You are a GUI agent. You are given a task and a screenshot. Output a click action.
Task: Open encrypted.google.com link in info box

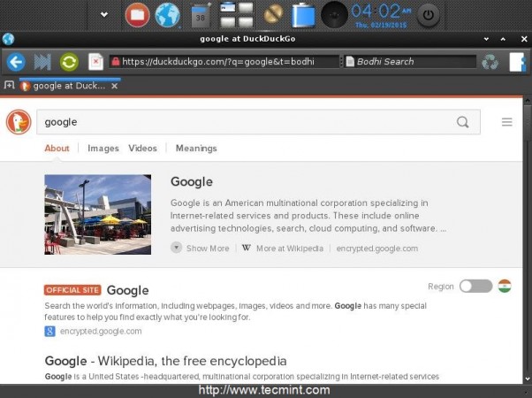pyautogui.click(x=377, y=249)
